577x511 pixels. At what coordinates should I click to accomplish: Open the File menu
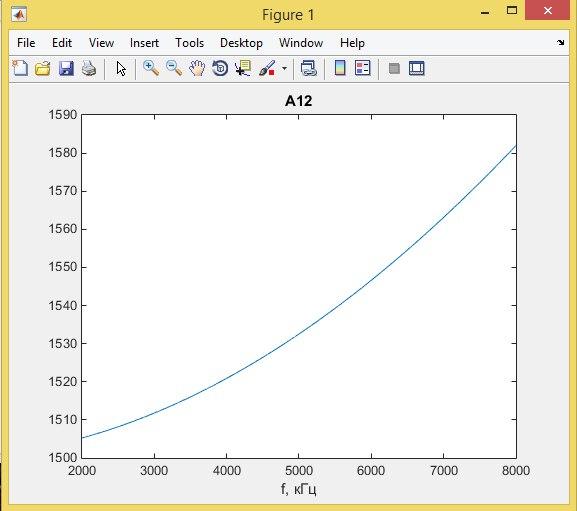tap(26, 43)
